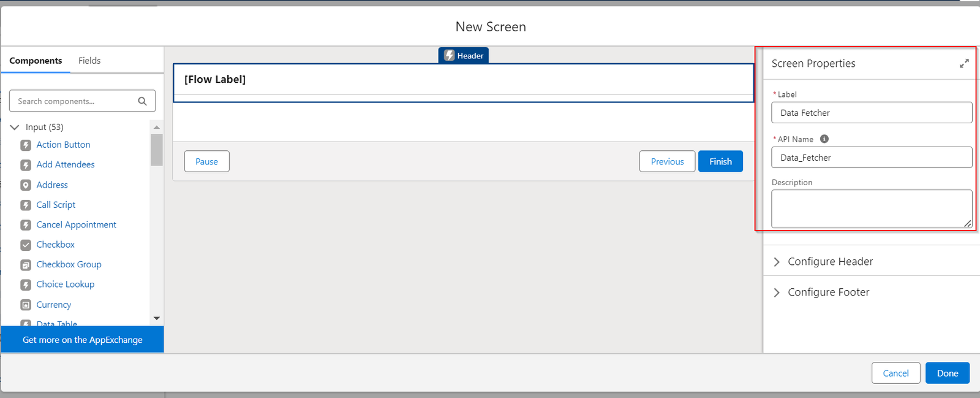
Task: Click the lightning icon in the Header badge
Action: click(449, 55)
